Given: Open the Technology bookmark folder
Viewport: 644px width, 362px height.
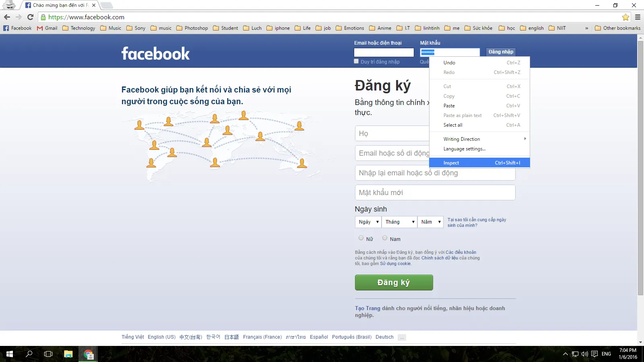Looking at the screenshot, I should tap(79, 28).
